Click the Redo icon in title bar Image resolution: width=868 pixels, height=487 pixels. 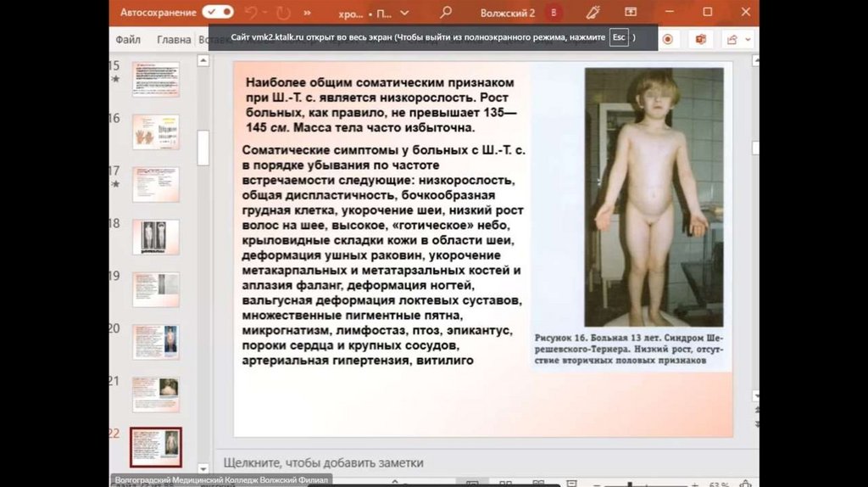[282, 13]
